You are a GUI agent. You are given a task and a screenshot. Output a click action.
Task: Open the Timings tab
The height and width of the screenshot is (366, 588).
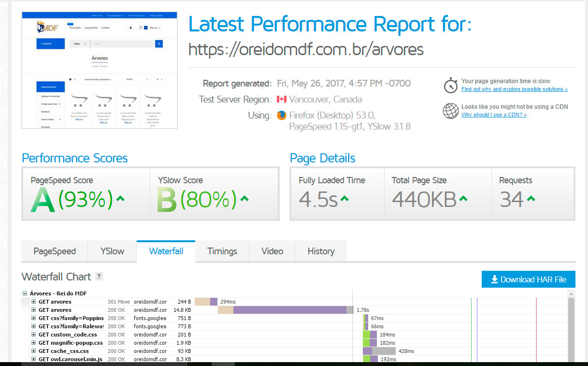222,251
